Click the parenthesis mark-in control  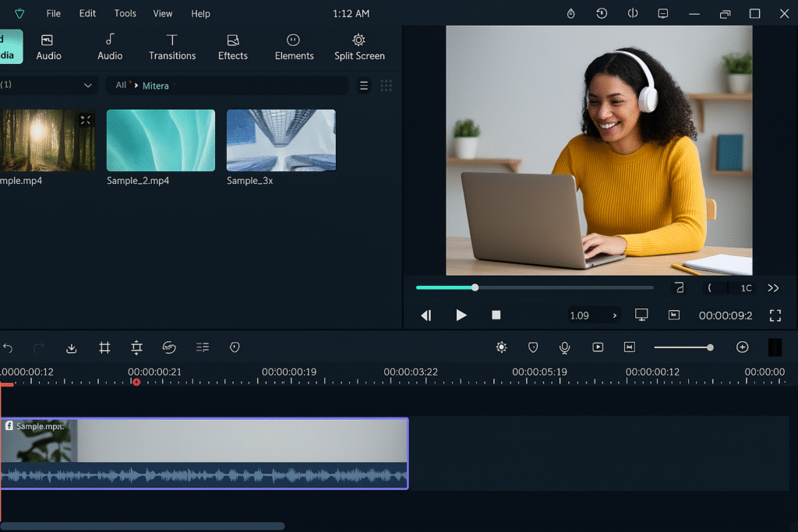point(709,288)
